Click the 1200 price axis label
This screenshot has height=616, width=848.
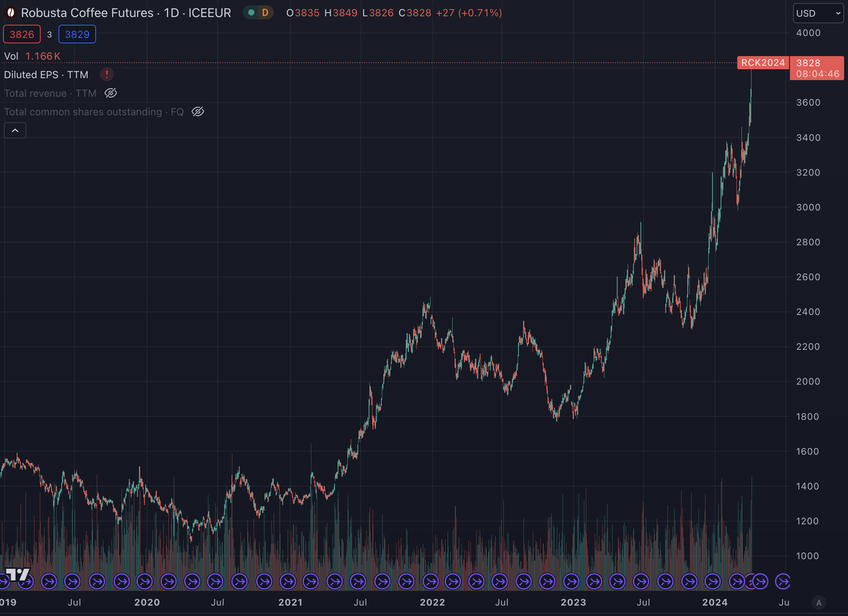(x=808, y=521)
